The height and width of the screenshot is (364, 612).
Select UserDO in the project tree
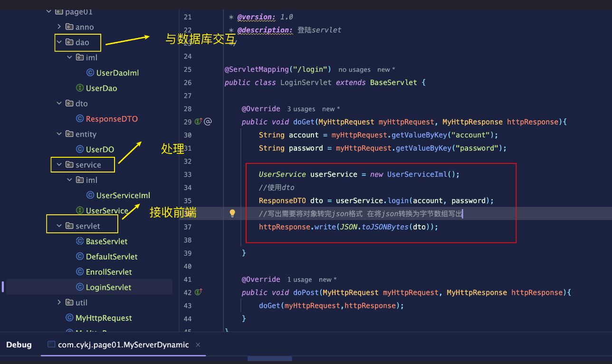click(x=100, y=149)
